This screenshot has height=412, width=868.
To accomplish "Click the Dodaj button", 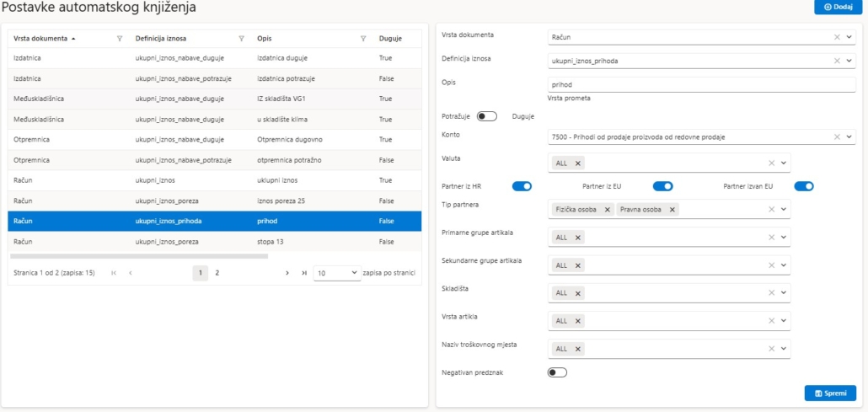I will coord(838,7).
